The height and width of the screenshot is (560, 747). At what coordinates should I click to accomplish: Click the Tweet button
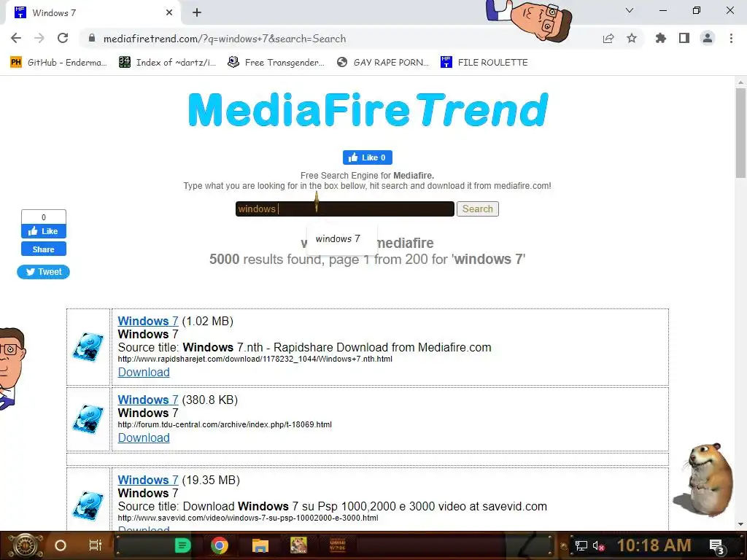(43, 272)
